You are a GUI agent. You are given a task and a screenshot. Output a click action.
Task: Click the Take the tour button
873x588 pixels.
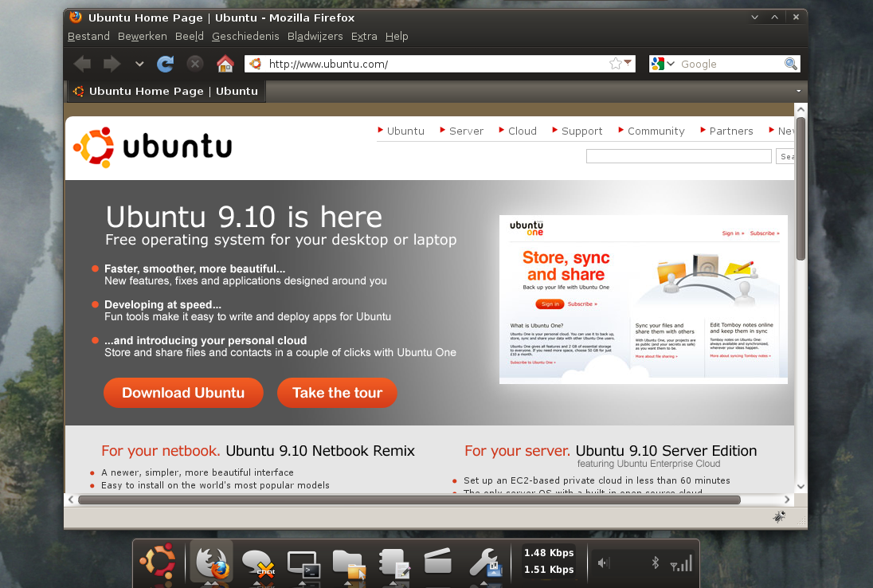click(x=338, y=393)
